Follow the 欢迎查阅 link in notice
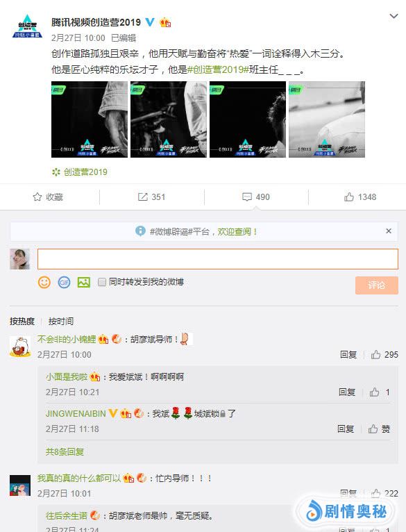Viewport: 406px width, 532px height. click(x=237, y=232)
